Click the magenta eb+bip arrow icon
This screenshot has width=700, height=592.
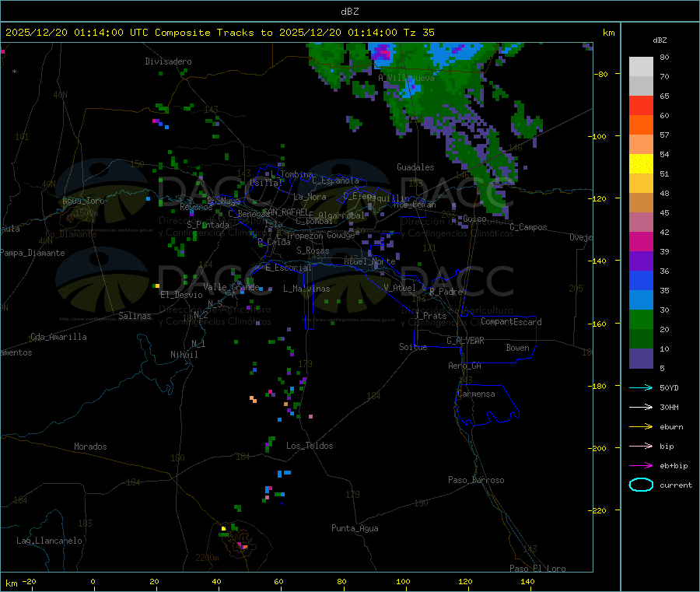tap(641, 465)
